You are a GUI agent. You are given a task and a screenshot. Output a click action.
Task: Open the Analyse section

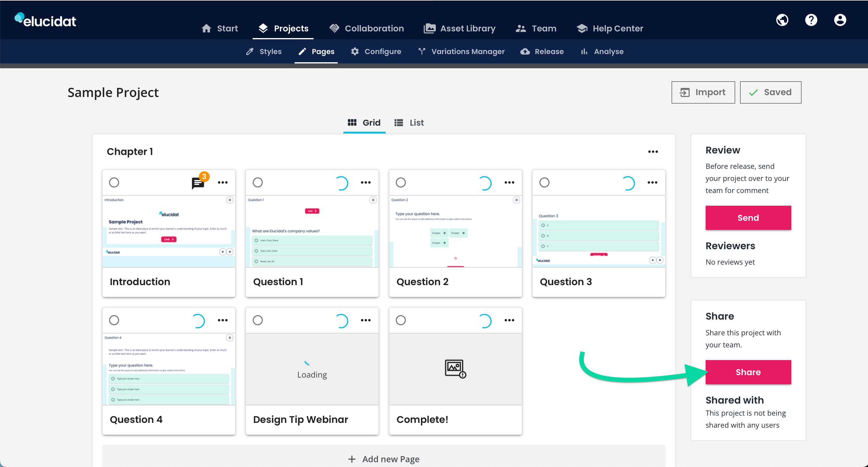click(x=602, y=52)
